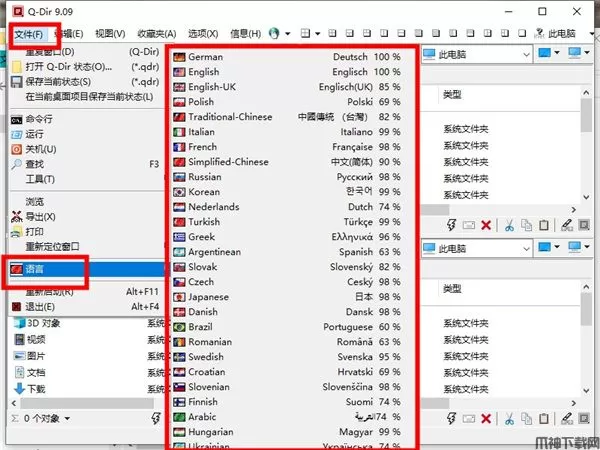
Task: Select 打印 menu entry
Action: click(85, 232)
